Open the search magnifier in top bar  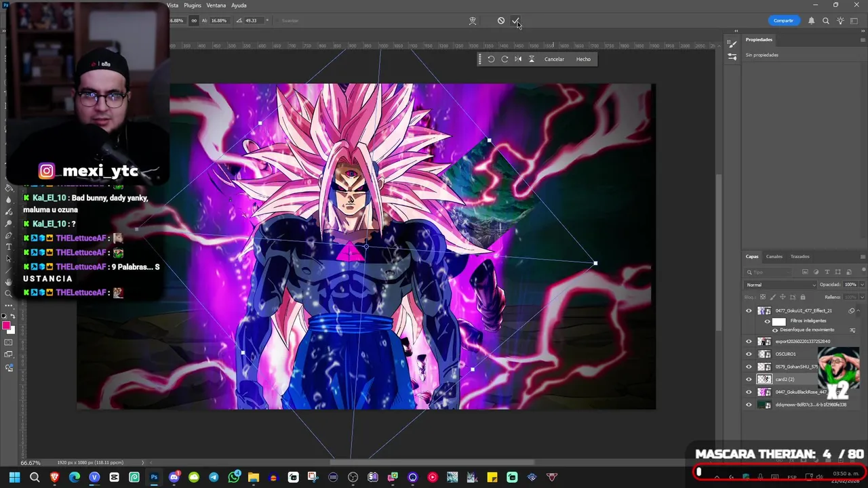pos(826,21)
